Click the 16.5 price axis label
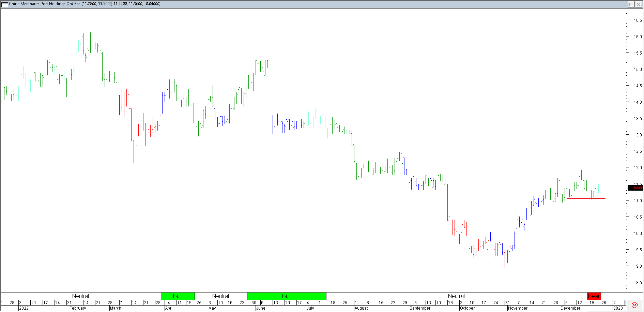Image resolution: width=644 pixels, height=312 pixels. [638, 20]
